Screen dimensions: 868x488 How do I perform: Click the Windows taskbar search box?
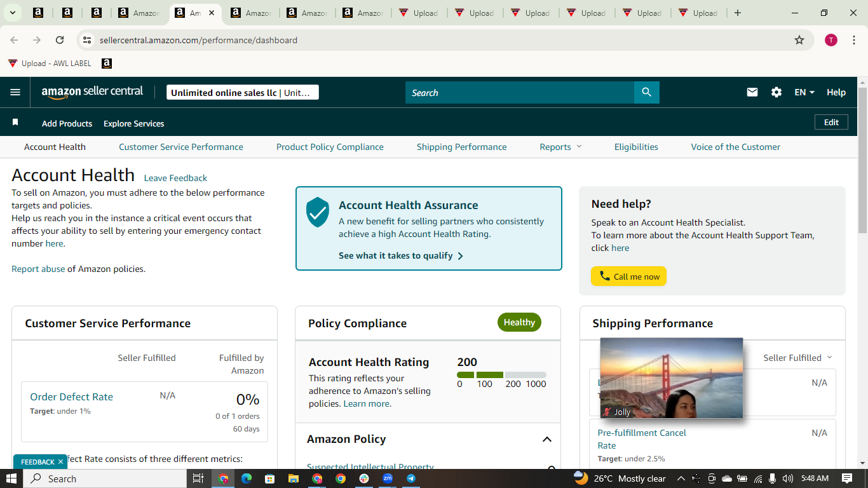pos(105,478)
